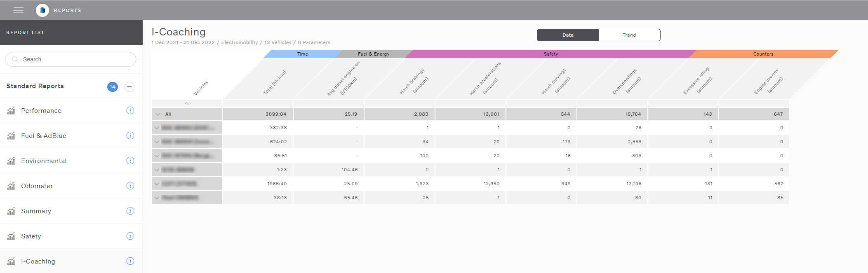
Task: Click the Counters category header
Action: (763, 54)
